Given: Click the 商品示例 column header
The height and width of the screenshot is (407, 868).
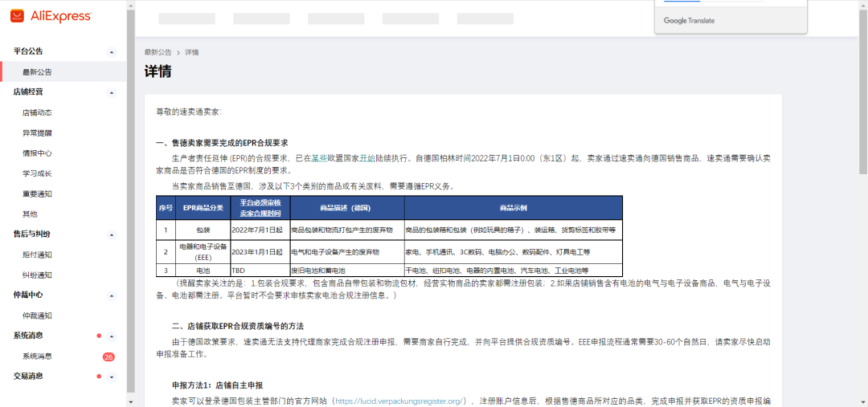Looking at the screenshot, I should coord(513,208).
